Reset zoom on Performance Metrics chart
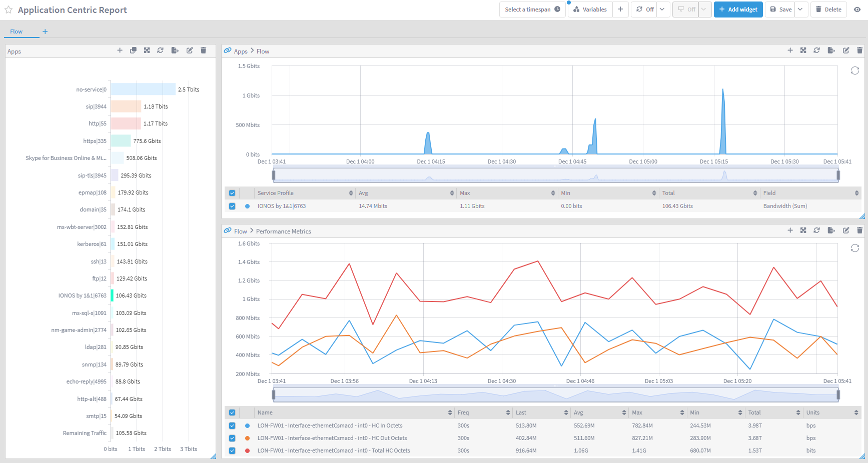Image resolution: width=868 pixels, height=463 pixels. [x=855, y=248]
